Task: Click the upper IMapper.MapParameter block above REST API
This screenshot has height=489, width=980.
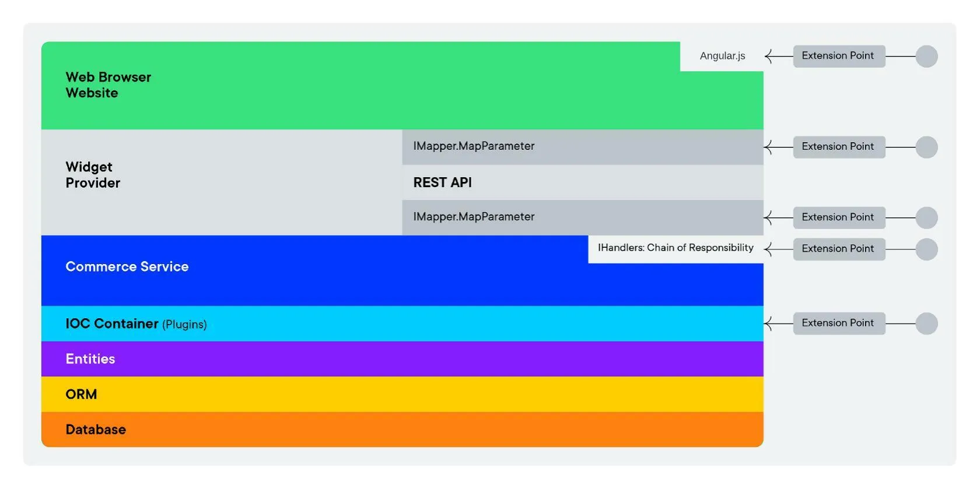Action: (583, 147)
